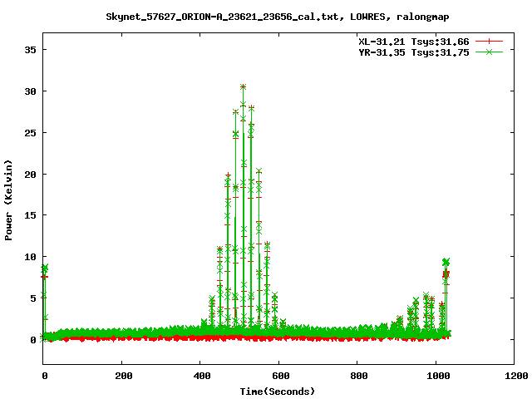Click the y-axis tick label 5

pyautogui.click(x=33, y=298)
